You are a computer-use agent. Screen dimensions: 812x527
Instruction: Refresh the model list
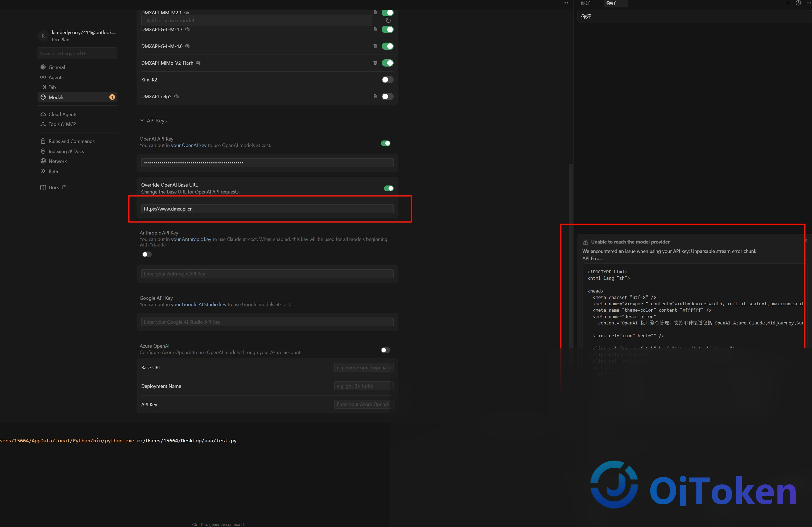click(x=388, y=20)
